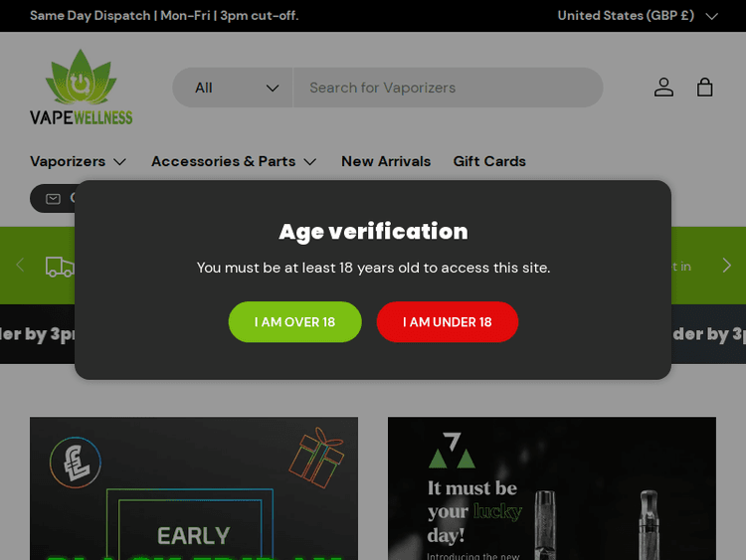Go to New Arrivals

(386, 161)
